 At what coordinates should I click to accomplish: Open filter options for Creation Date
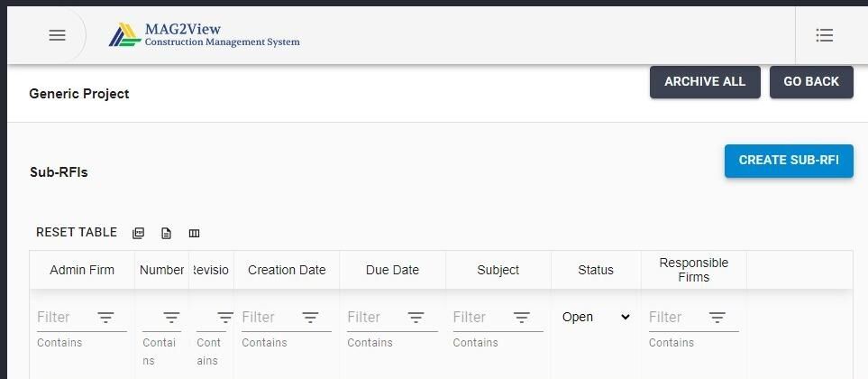pos(310,317)
